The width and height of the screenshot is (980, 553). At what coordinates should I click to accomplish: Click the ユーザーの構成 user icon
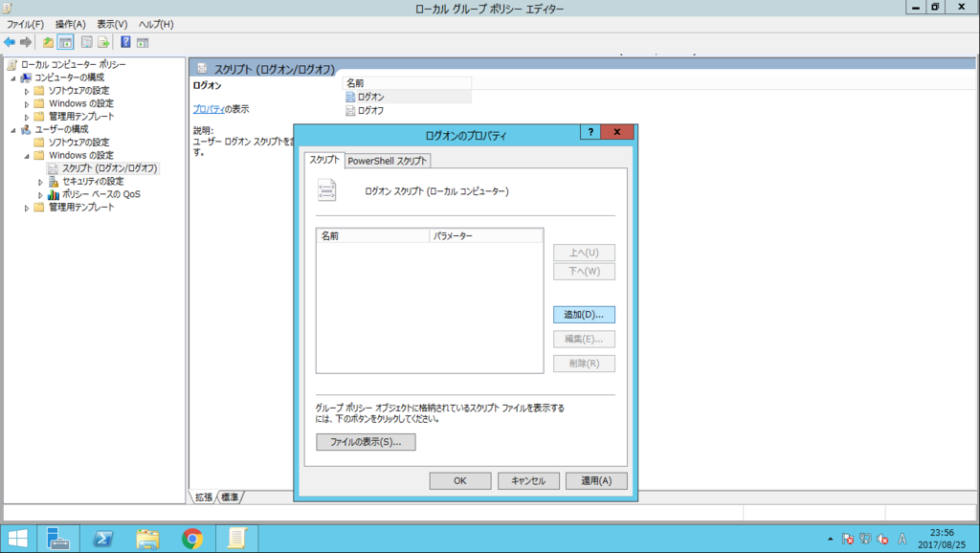click(26, 129)
